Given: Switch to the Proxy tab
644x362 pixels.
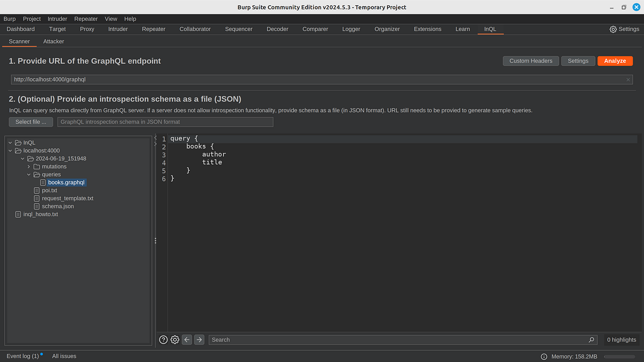Looking at the screenshot, I should (87, 29).
